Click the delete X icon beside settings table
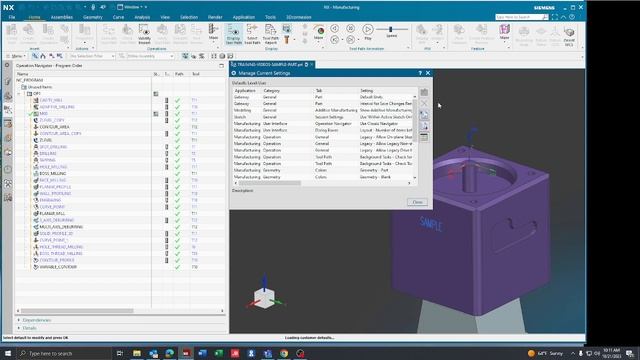Screen dimensions: 640x360 pyautogui.click(x=424, y=103)
